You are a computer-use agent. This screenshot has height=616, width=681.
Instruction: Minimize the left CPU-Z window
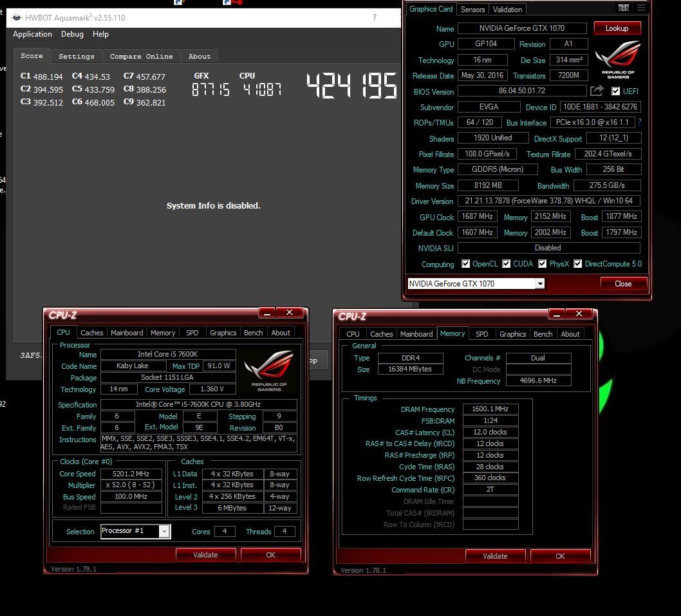tap(267, 313)
